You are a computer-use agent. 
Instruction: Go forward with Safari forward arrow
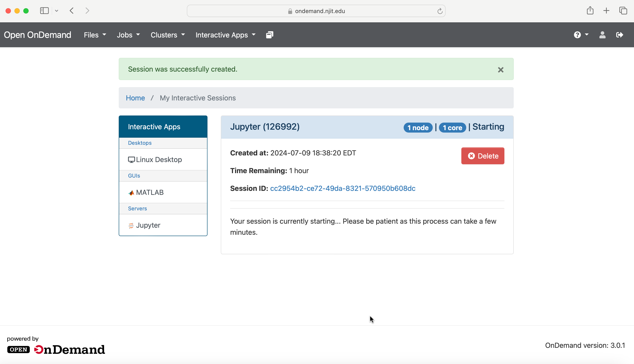click(87, 11)
